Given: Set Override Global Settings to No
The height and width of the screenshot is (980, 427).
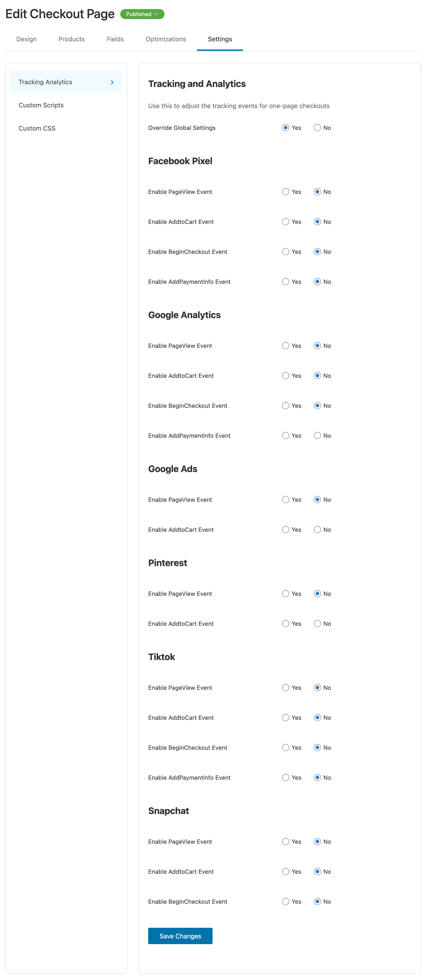Looking at the screenshot, I should pyautogui.click(x=317, y=127).
